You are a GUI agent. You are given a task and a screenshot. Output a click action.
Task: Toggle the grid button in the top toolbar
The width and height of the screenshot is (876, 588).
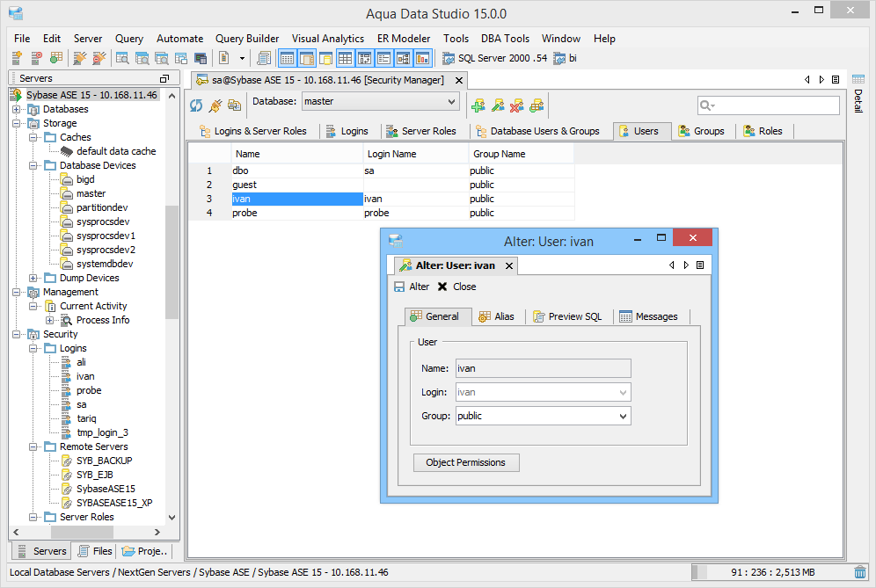(x=346, y=58)
